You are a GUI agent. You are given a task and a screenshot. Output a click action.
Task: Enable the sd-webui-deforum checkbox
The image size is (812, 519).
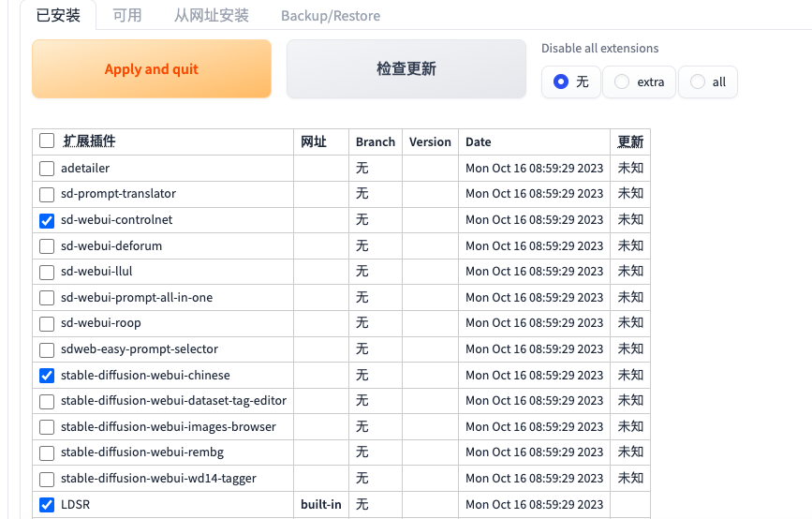(47, 246)
